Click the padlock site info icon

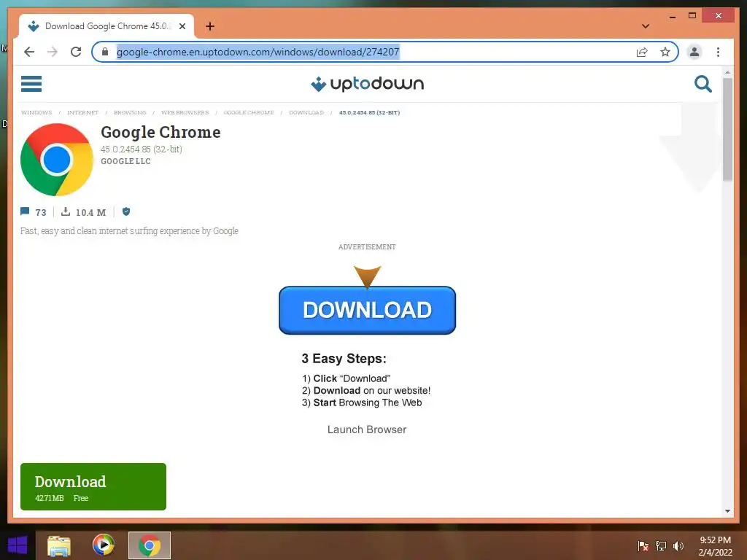click(x=105, y=52)
